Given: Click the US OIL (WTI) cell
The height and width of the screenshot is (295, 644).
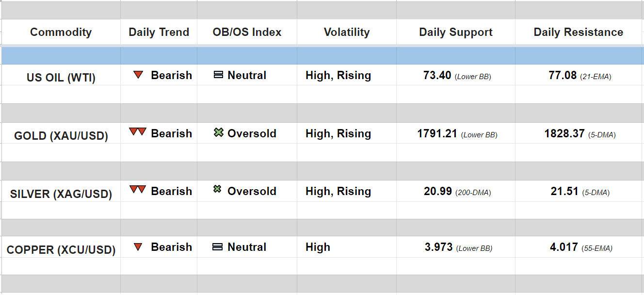Looking at the screenshot, I should point(61,77).
